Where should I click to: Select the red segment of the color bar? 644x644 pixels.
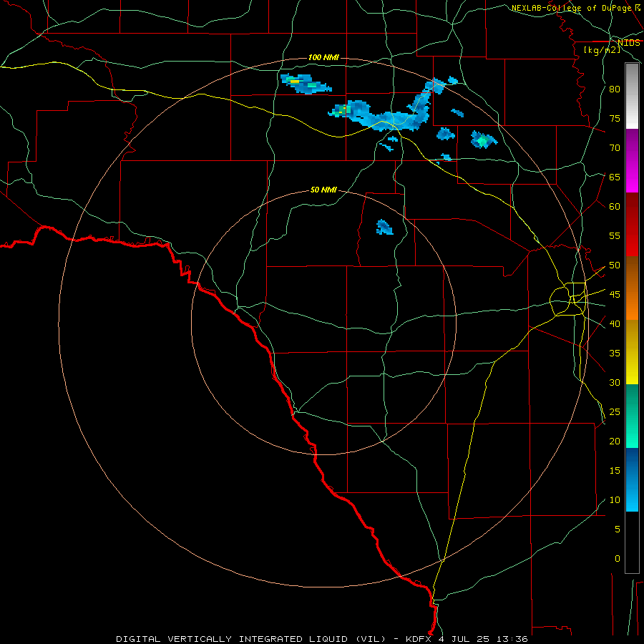[x=632, y=225]
